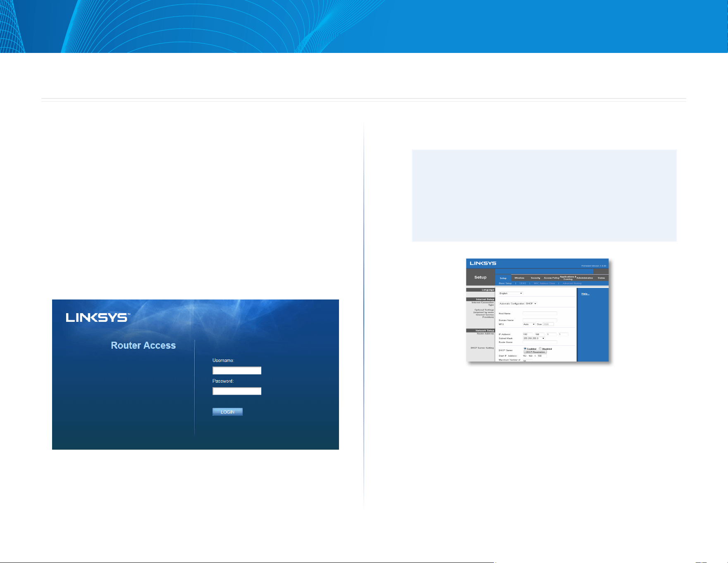The width and height of the screenshot is (728, 563).
Task: Select the DHCP Server Enabled radio button
Action: pyautogui.click(x=525, y=349)
